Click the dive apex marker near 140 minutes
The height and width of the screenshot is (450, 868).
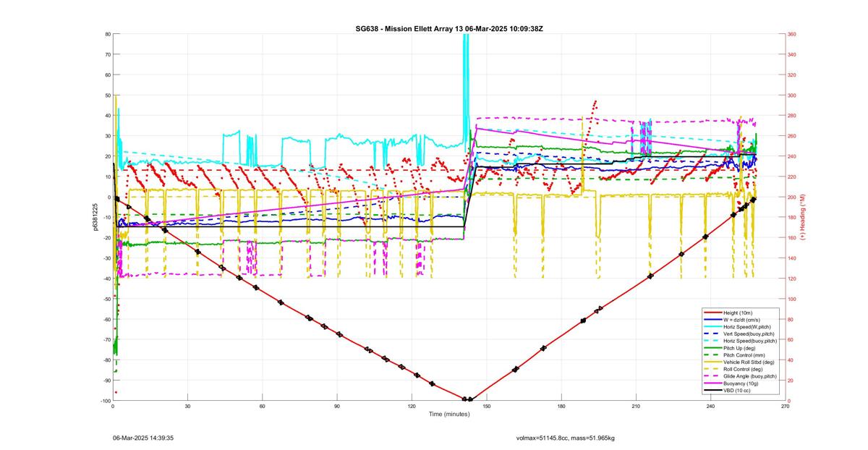[x=467, y=399]
